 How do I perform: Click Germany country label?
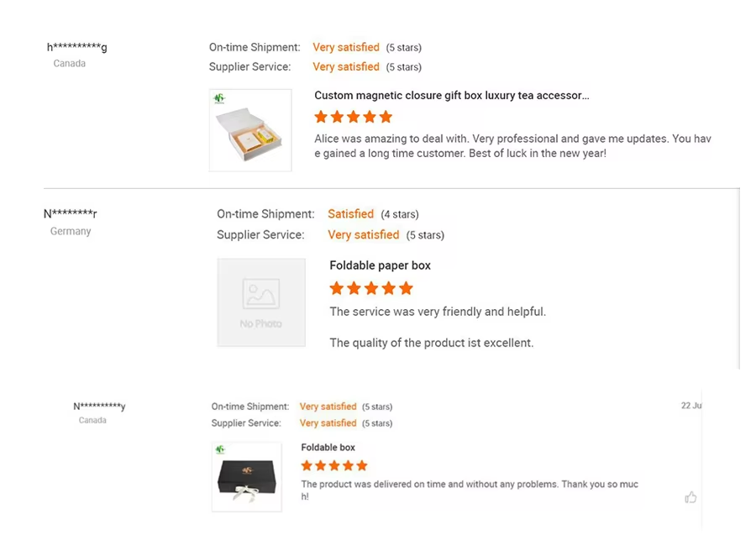click(71, 231)
